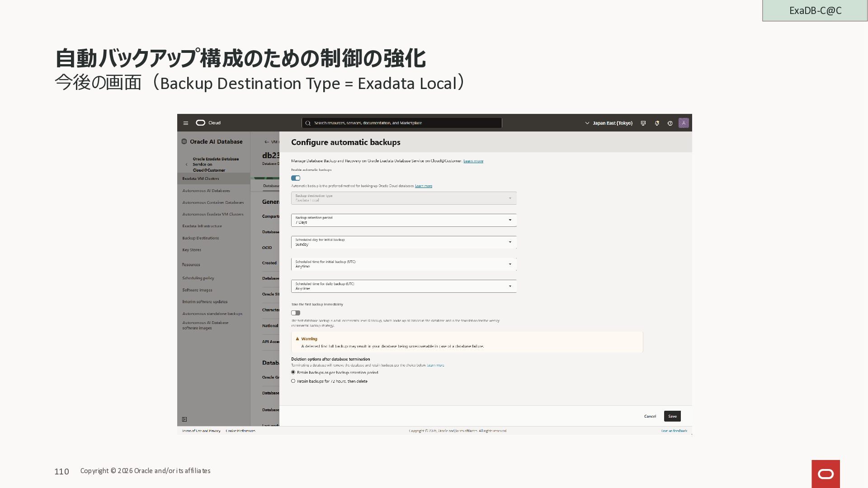Image resolution: width=868 pixels, height=488 pixels.
Task: Expand Scheduled time for daily backup dropdown
Action: tap(404, 286)
